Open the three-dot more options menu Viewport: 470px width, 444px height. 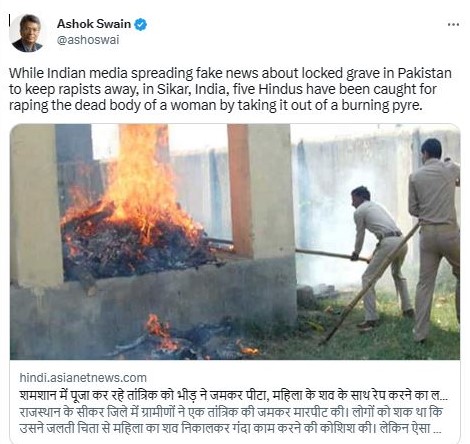(x=453, y=24)
